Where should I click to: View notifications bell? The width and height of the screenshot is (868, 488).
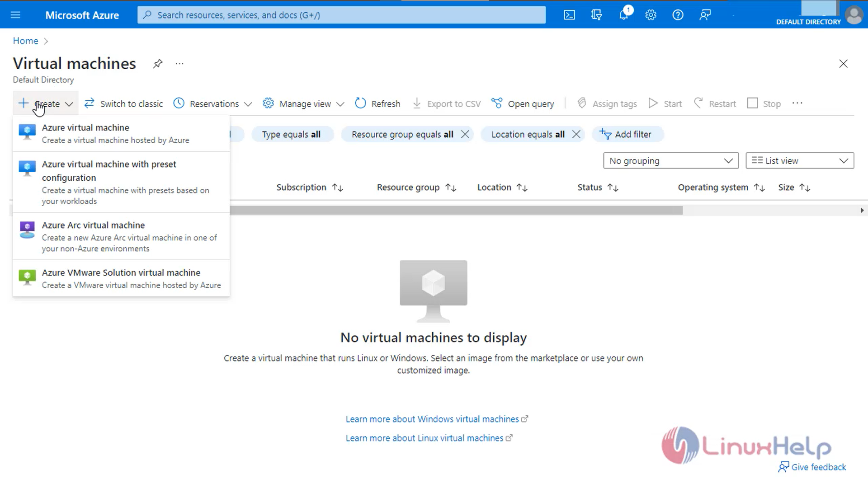click(x=624, y=15)
